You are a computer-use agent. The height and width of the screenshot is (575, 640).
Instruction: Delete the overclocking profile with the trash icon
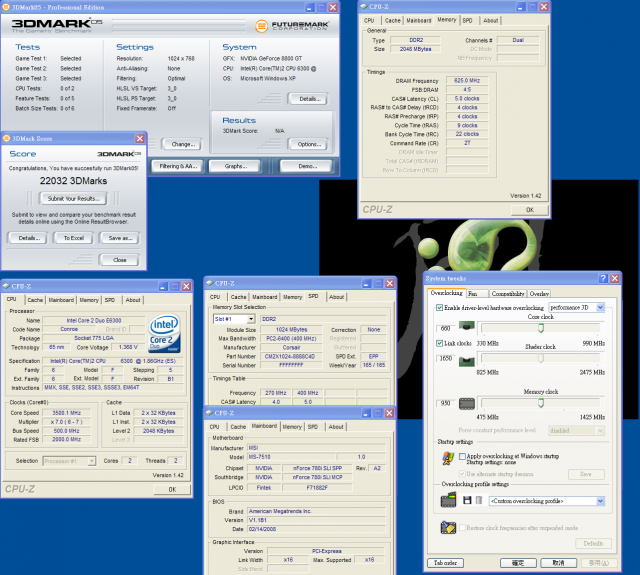[479, 500]
